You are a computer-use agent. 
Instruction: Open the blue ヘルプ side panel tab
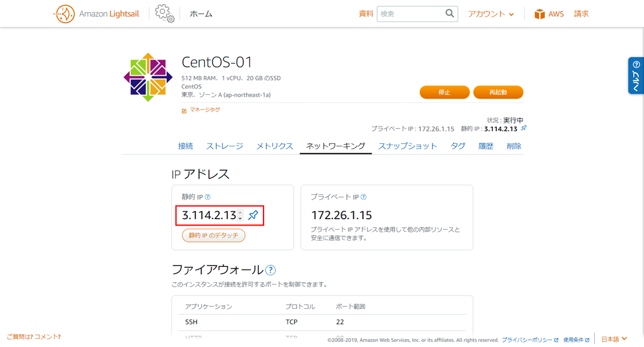[636, 75]
